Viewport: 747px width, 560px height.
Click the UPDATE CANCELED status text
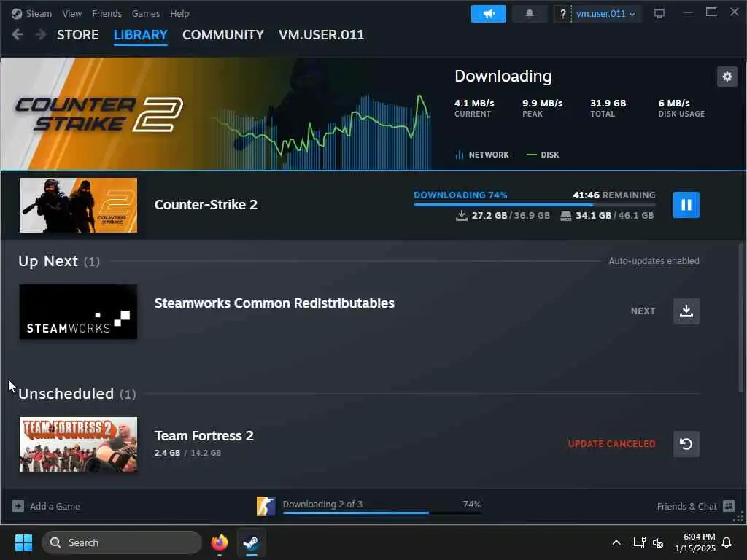pyautogui.click(x=612, y=444)
